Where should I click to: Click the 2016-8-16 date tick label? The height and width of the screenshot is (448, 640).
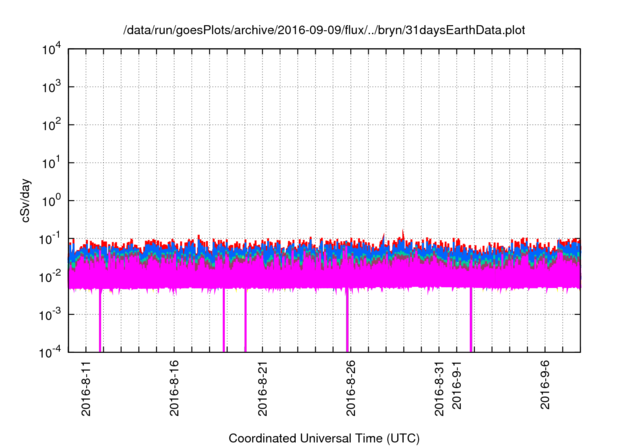[174, 388]
